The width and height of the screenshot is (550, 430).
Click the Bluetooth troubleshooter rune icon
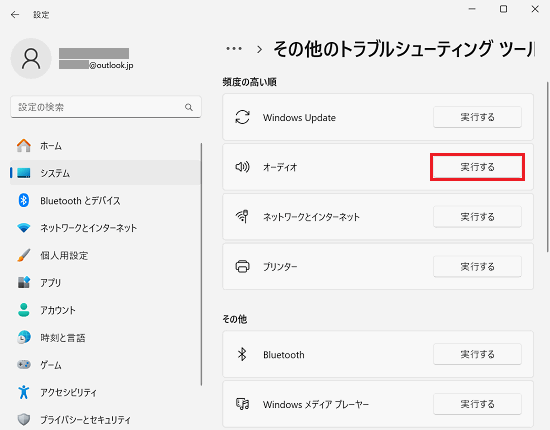[x=242, y=354]
